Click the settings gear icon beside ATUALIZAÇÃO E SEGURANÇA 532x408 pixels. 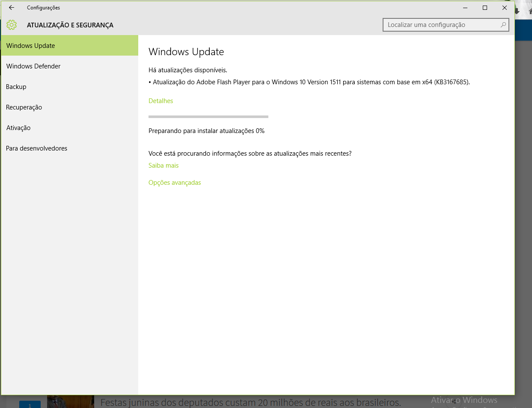pyautogui.click(x=12, y=25)
